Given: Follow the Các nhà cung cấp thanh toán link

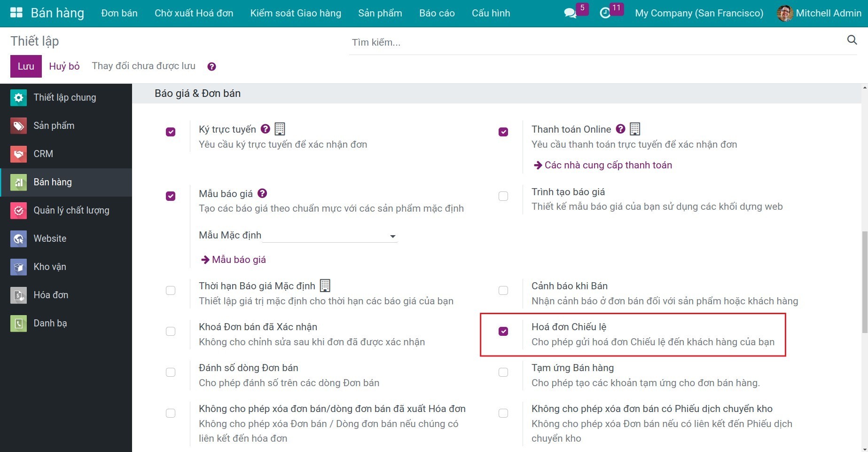Looking at the screenshot, I should click(x=608, y=165).
